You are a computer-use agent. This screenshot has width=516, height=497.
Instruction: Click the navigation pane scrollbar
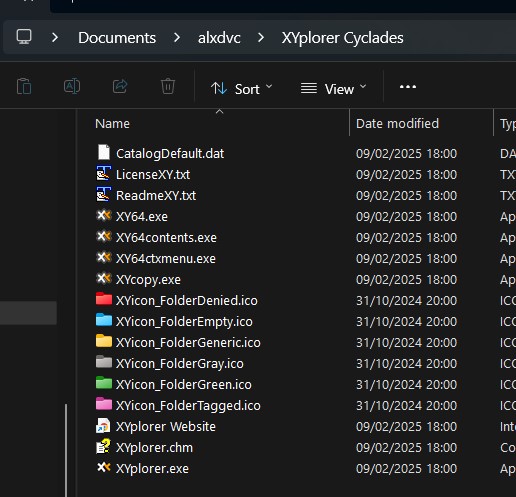pos(66,450)
